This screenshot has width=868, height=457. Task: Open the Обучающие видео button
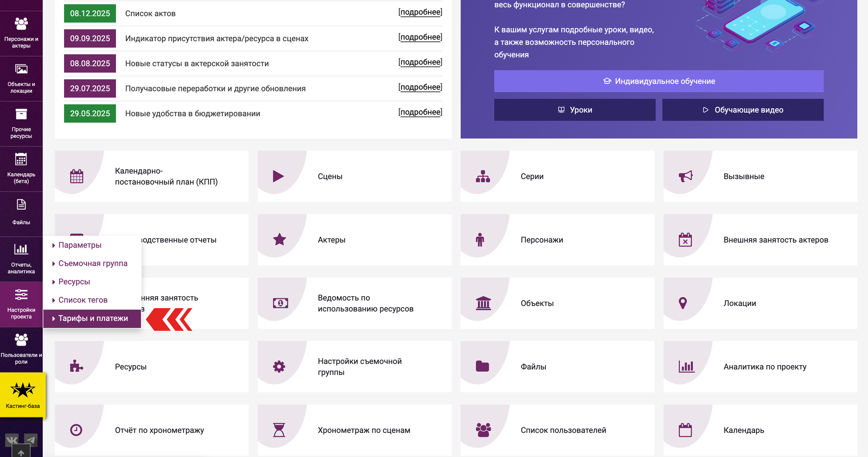point(743,110)
